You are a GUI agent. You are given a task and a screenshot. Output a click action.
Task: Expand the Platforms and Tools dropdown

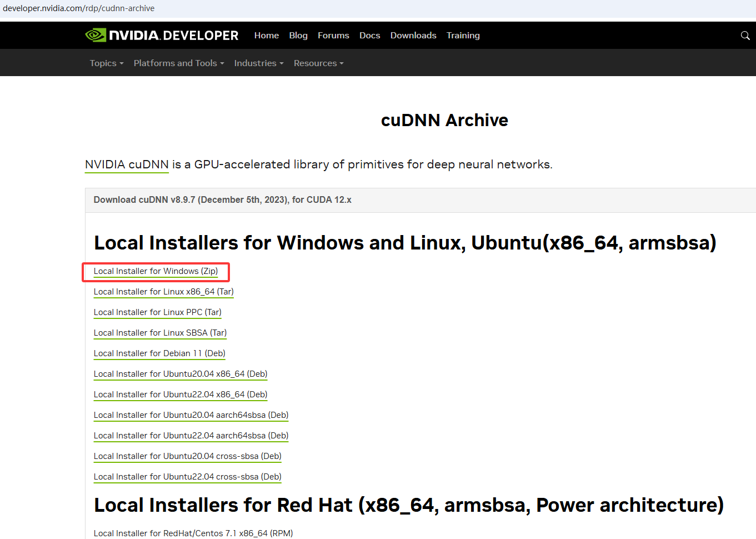pos(179,63)
